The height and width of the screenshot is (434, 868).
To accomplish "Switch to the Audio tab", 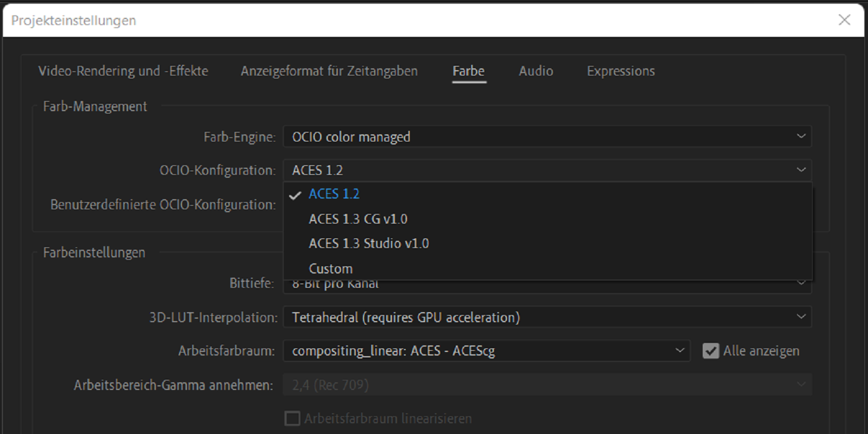I will 535,71.
